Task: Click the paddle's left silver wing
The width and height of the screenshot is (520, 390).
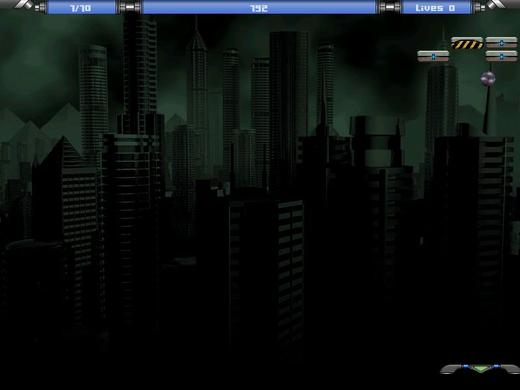Action: point(451,369)
